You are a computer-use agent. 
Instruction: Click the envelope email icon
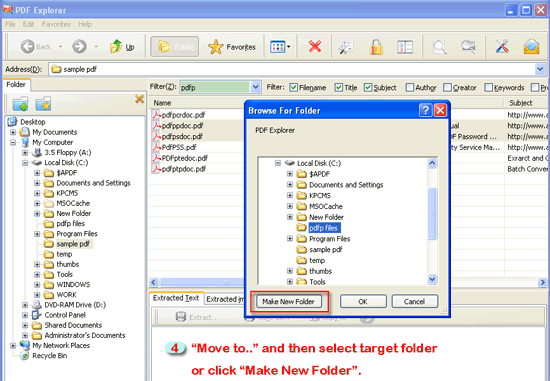point(531,47)
